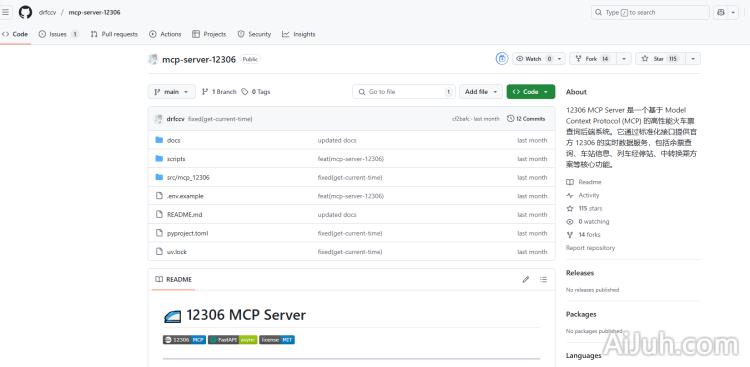The image size is (750, 367).
Task: Open the fixed(get-current-time) latest commit message
Action: pyautogui.click(x=220, y=119)
